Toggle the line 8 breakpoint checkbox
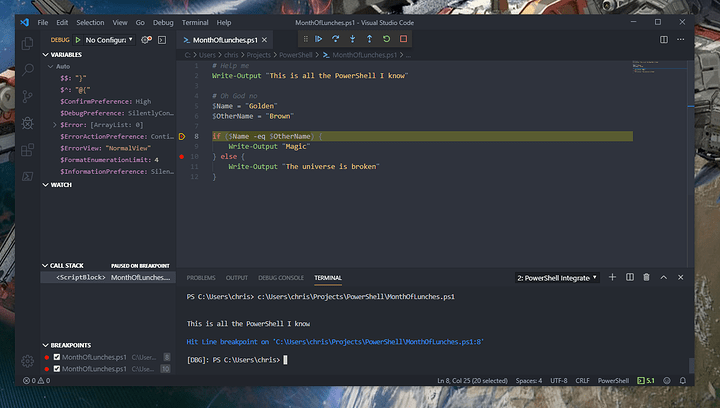 click(x=57, y=357)
